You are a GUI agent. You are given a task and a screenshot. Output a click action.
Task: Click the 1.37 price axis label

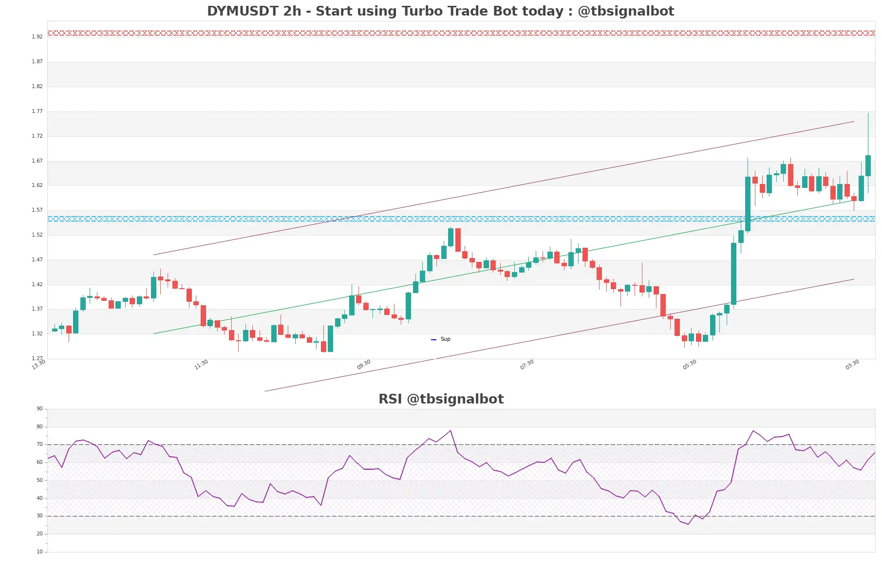(37, 309)
